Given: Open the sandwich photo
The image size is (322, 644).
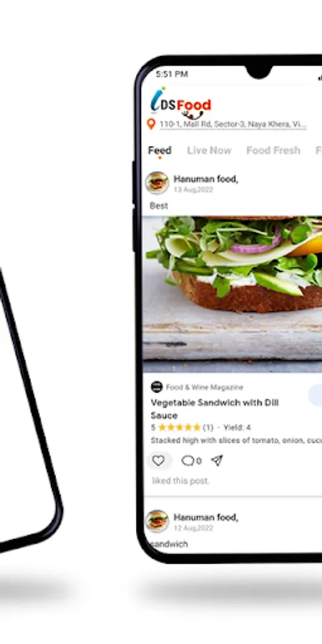Looking at the screenshot, I should coord(233,295).
